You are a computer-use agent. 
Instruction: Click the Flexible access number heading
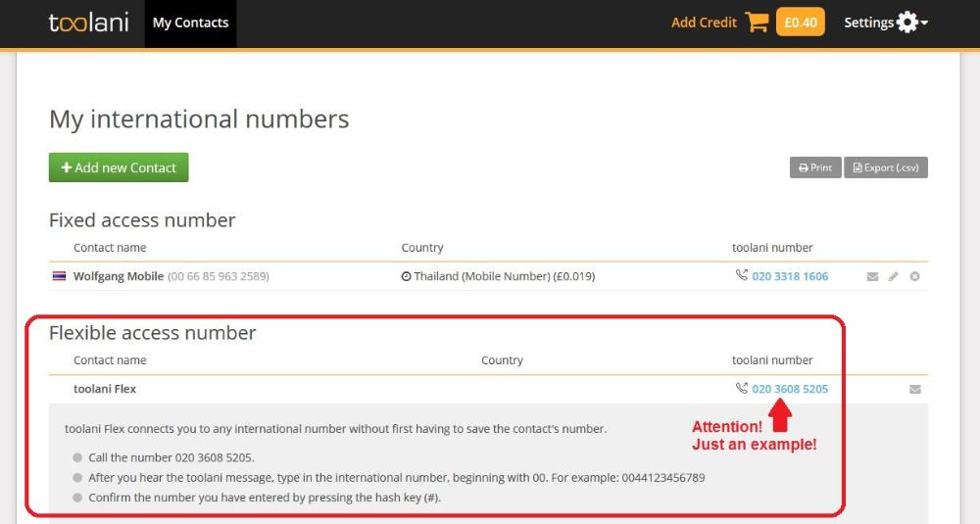click(x=153, y=332)
